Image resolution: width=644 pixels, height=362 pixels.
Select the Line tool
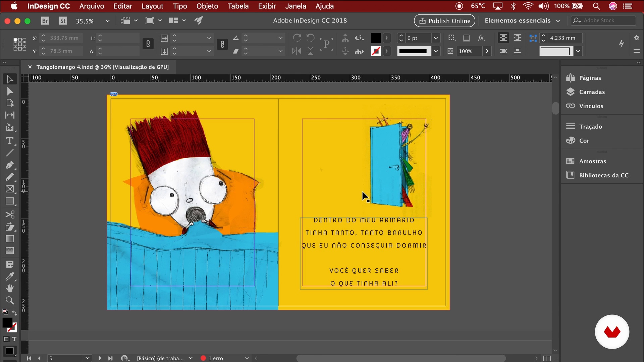[x=10, y=153]
